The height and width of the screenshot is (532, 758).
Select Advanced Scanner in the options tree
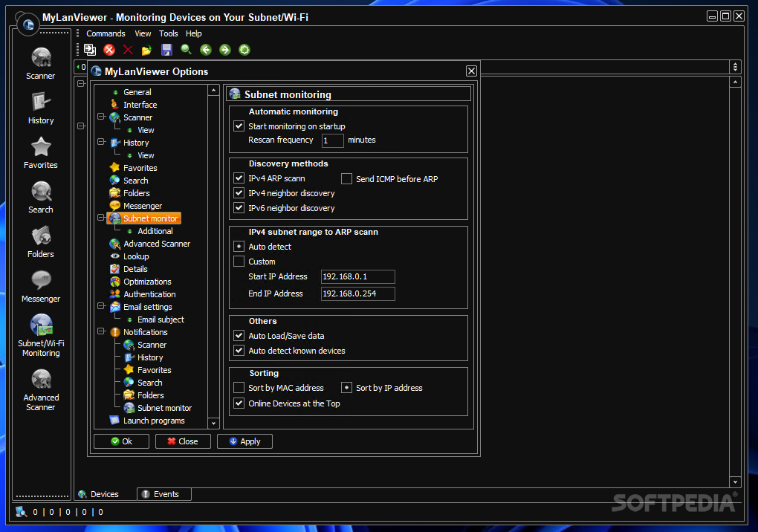click(157, 244)
